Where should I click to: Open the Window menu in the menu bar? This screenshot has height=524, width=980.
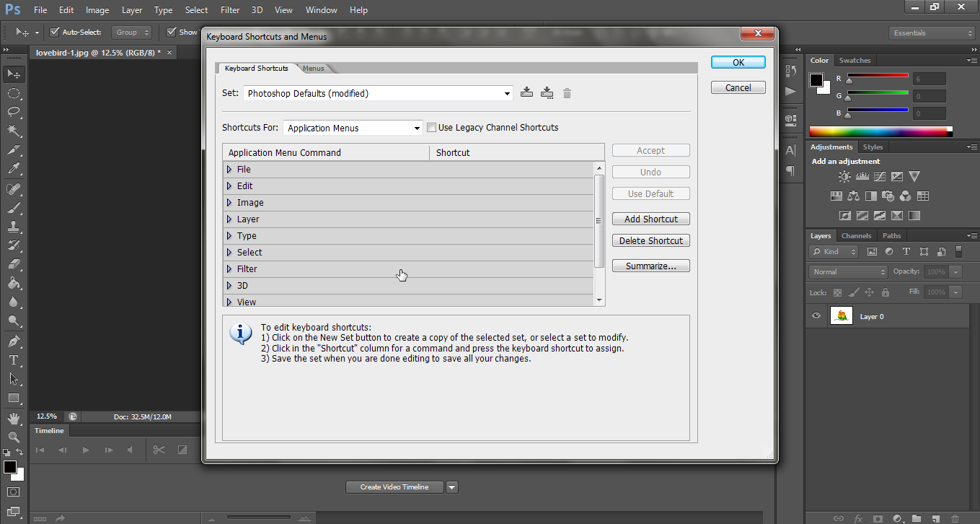tap(322, 10)
